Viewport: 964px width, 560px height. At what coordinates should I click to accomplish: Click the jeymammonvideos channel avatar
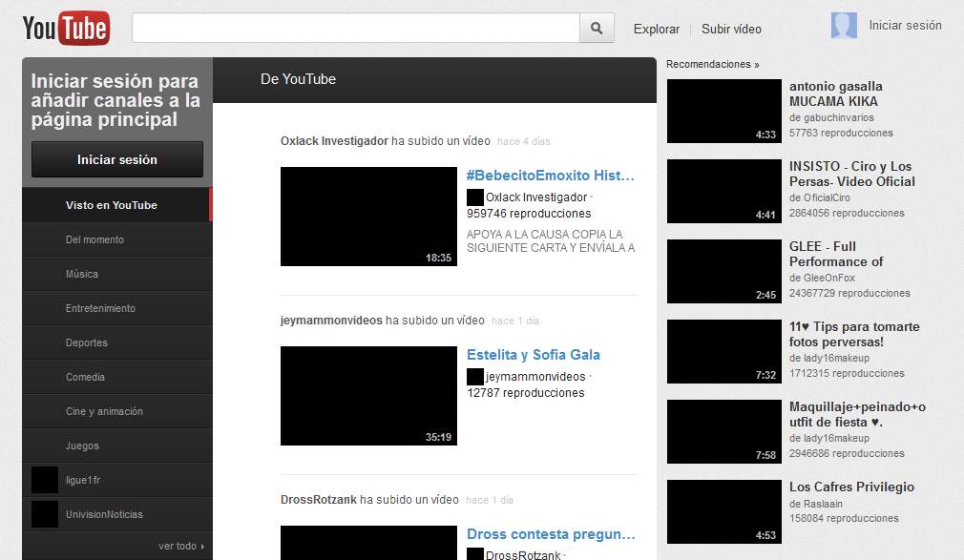point(474,376)
